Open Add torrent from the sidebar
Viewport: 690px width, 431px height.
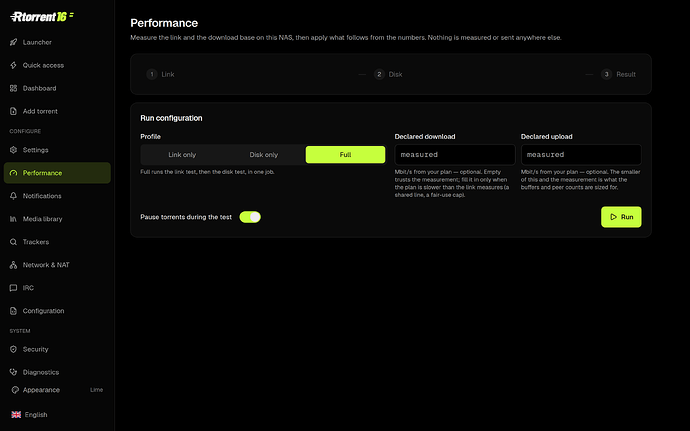tap(57, 111)
